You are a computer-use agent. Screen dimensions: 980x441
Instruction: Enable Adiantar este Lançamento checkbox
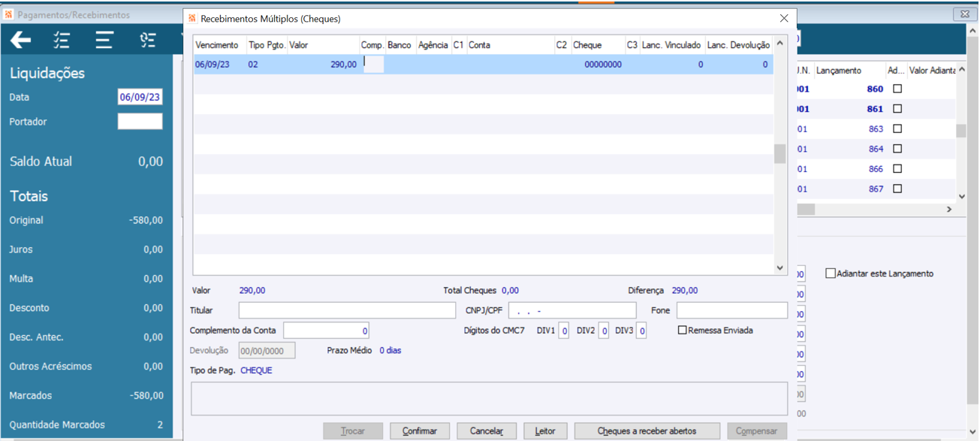tap(831, 273)
